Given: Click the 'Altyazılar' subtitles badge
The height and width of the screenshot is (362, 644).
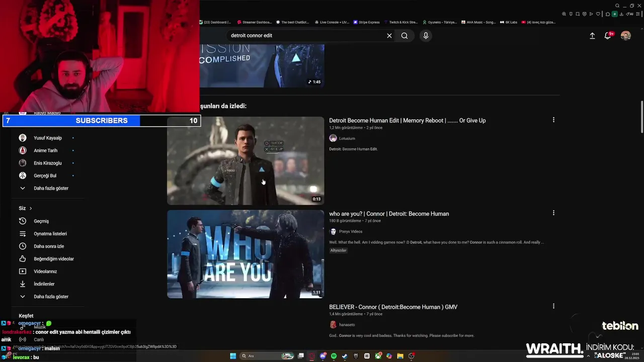Looking at the screenshot, I should coord(338,250).
